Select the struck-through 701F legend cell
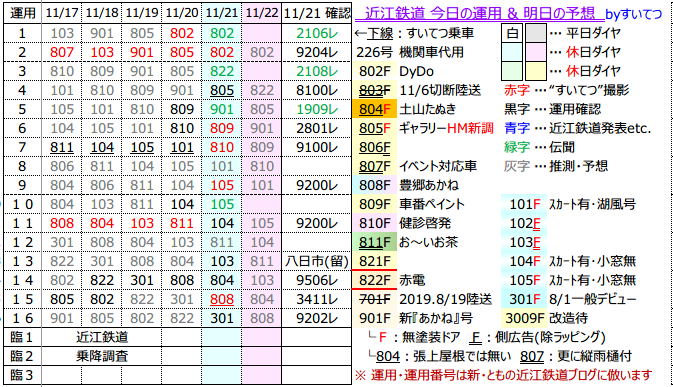The width and height of the screenshot is (673, 387). [x=374, y=299]
